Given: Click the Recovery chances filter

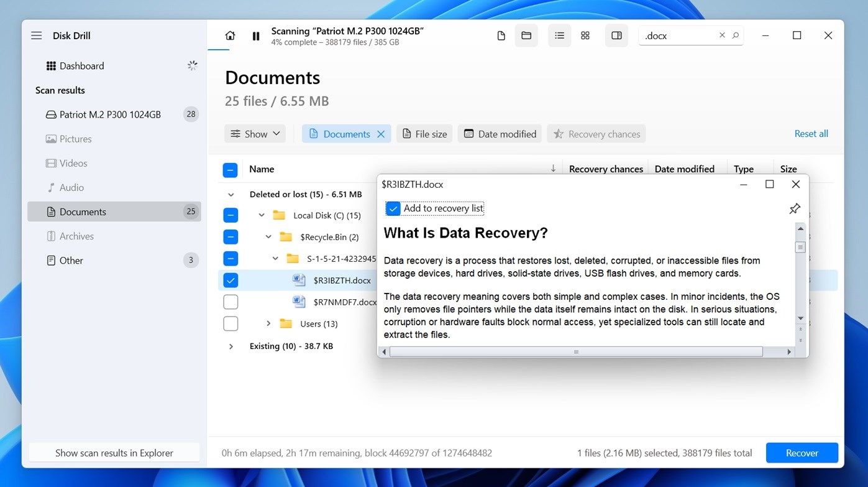Looking at the screenshot, I should pyautogui.click(x=596, y=134).
